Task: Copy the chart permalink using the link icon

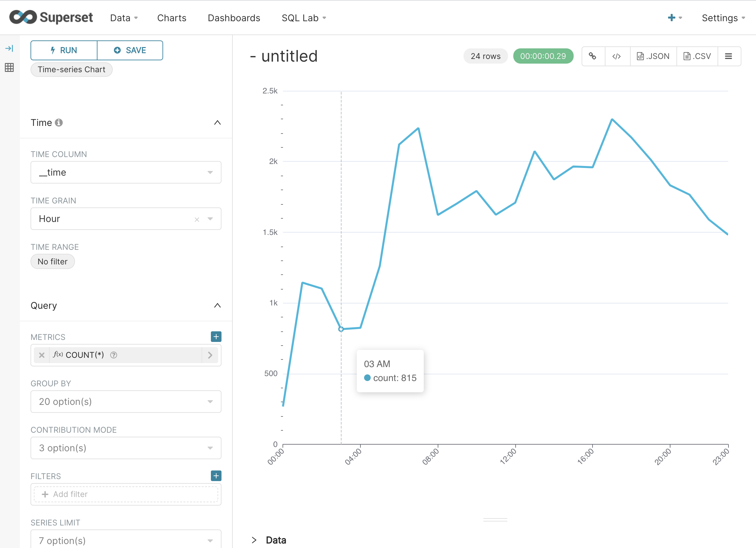Action: click(593, 56)
